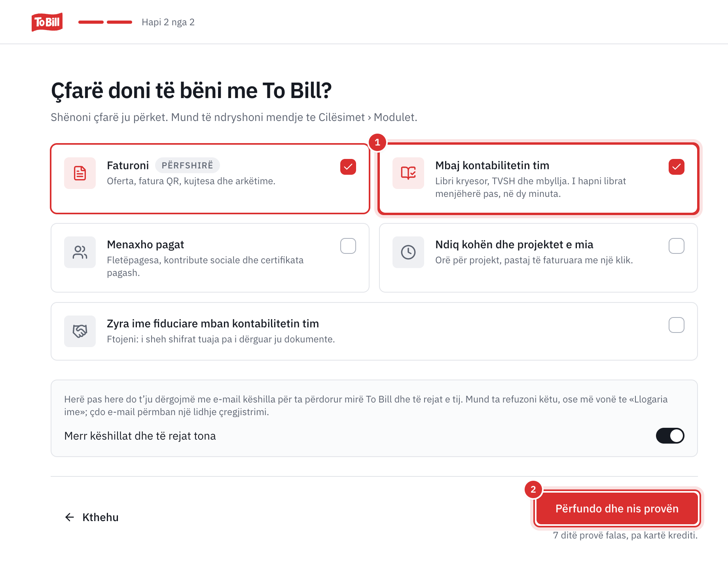Click Përfundo dhe nis provën button
This screenshot has height=563, width=728.
point(617,508)
